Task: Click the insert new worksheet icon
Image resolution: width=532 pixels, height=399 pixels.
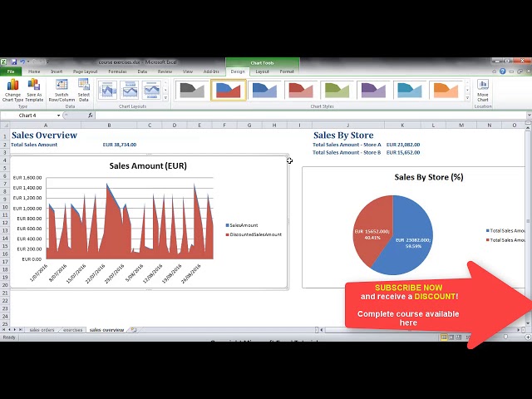Action: coord(134,330)
